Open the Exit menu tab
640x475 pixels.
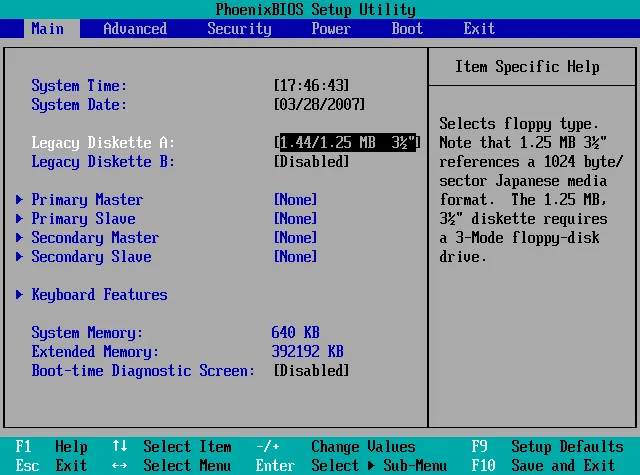tap(479, 29)
